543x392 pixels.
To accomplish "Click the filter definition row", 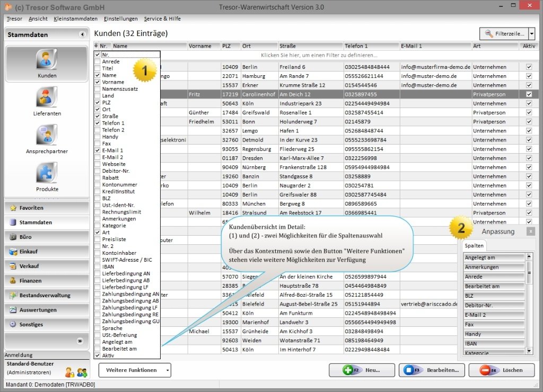I will click(318, 55).
